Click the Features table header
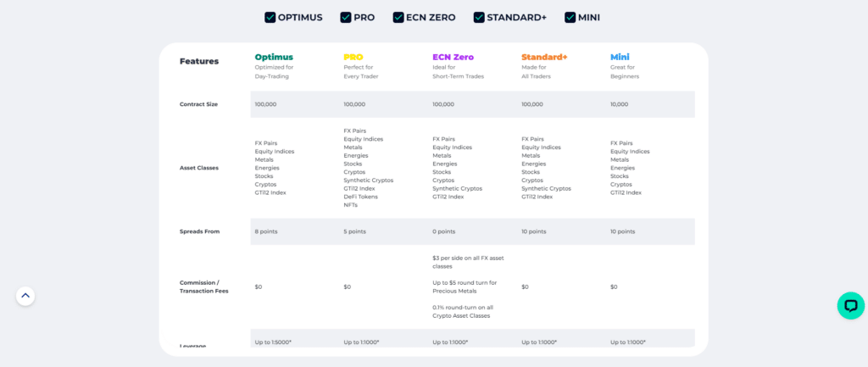 [x=199, y=61]
